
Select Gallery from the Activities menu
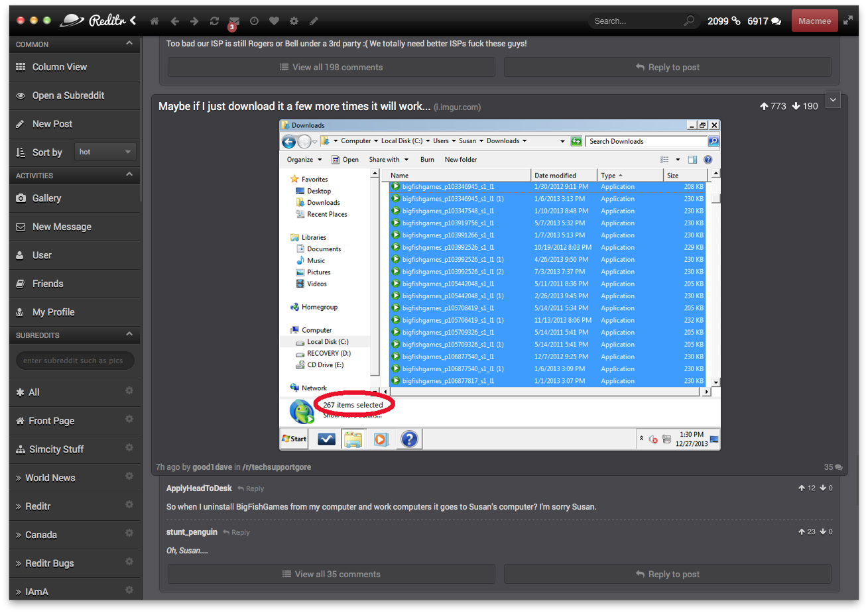(46, 198)
